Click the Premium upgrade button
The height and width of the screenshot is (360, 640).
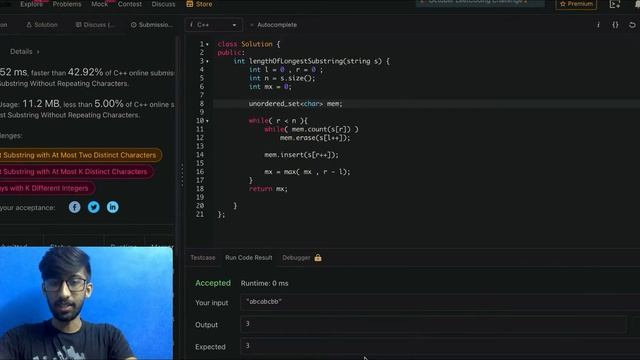tap(576, 4)
